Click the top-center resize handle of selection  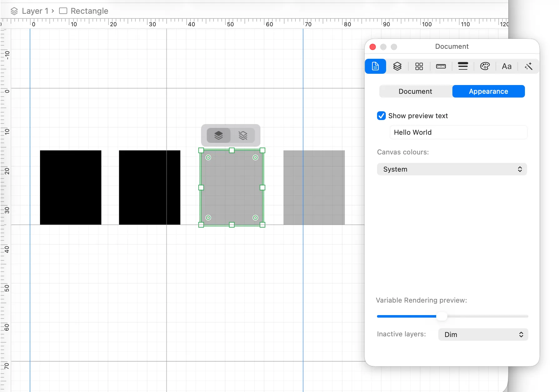[x=232, y=150]
